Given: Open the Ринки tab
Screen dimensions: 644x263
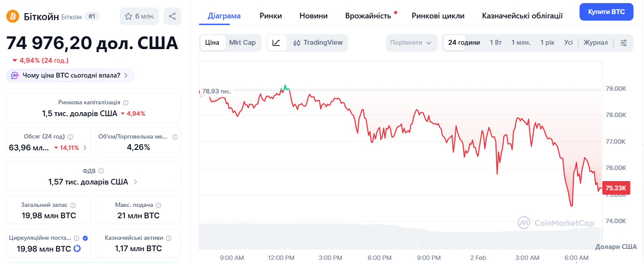Looking at the screenshot, I should pos(270,16).
